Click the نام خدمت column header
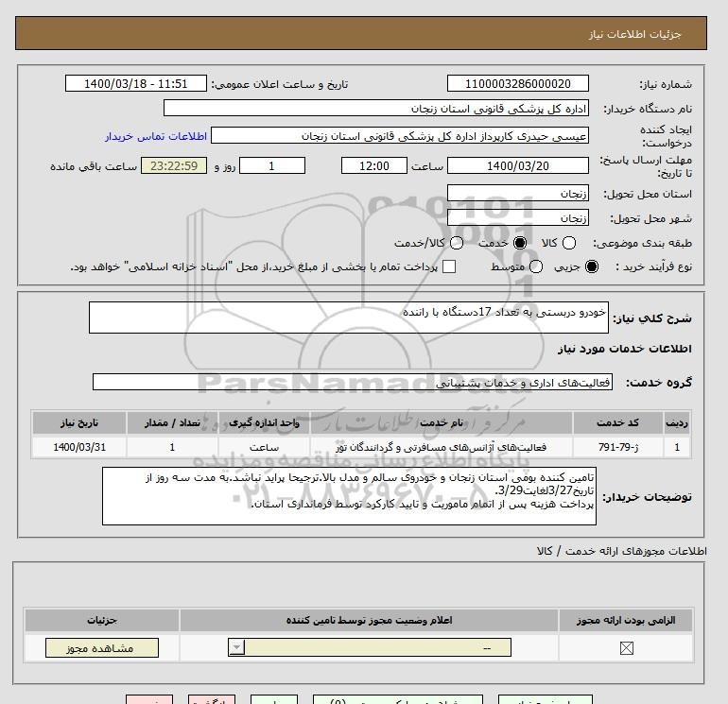 tap(442, 422)
